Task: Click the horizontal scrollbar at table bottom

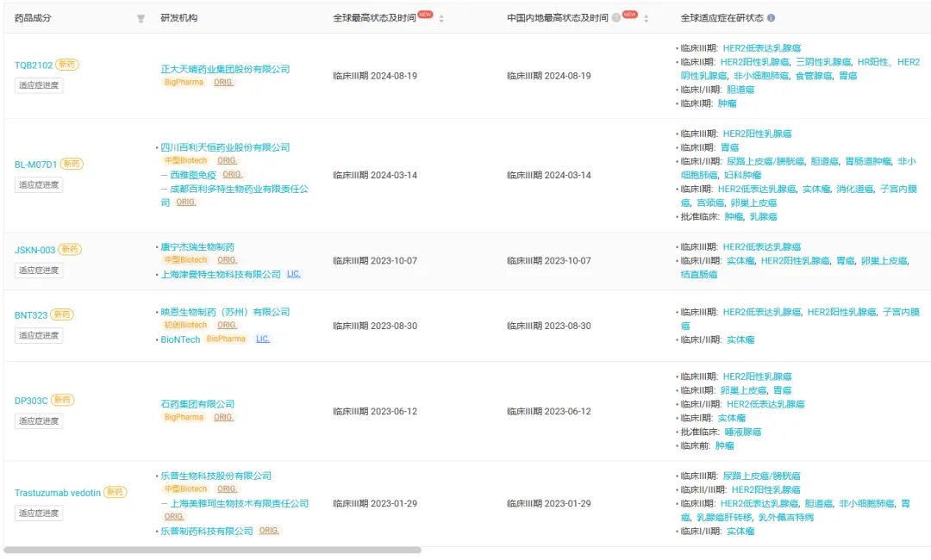Action: pos(212,550)
